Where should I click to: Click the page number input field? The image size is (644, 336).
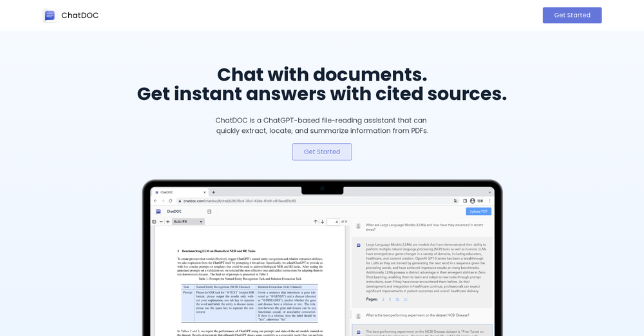(x=334, y=222)
